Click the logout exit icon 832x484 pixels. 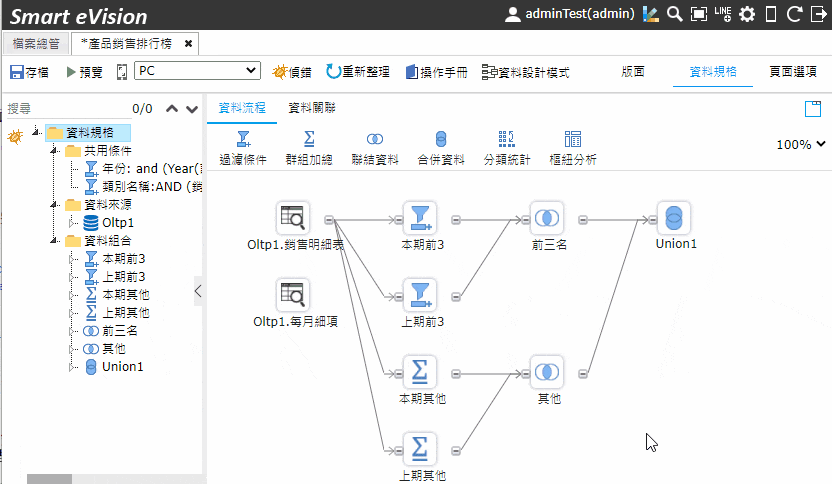click(x=819, y=14)
